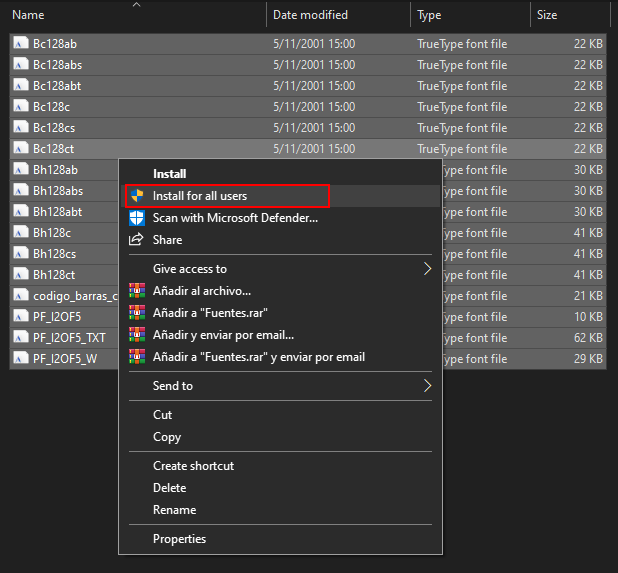The width and height of the screenshot is (618, 573).
Task: Select the Bh128ct file name
Action: coord(54,275)
